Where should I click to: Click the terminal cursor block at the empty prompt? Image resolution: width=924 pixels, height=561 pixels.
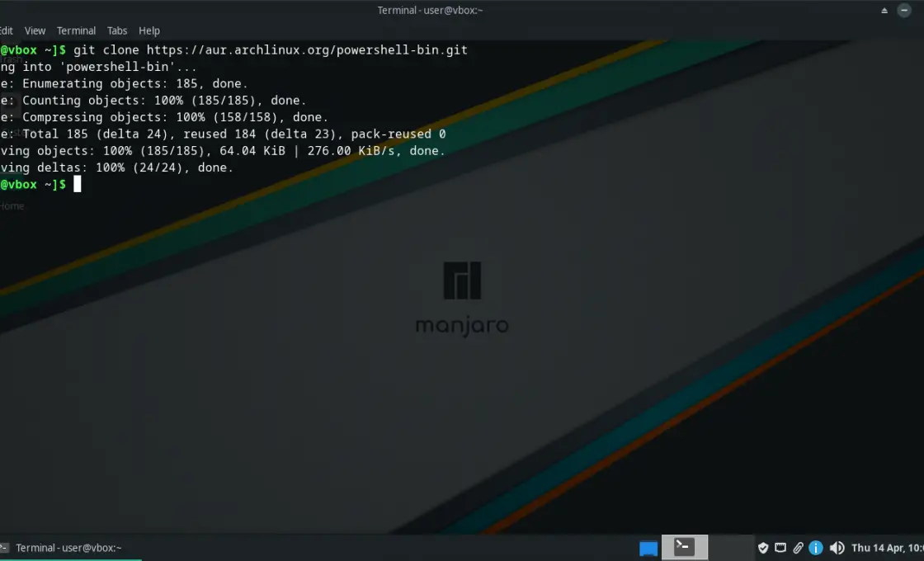coord(78,185)
